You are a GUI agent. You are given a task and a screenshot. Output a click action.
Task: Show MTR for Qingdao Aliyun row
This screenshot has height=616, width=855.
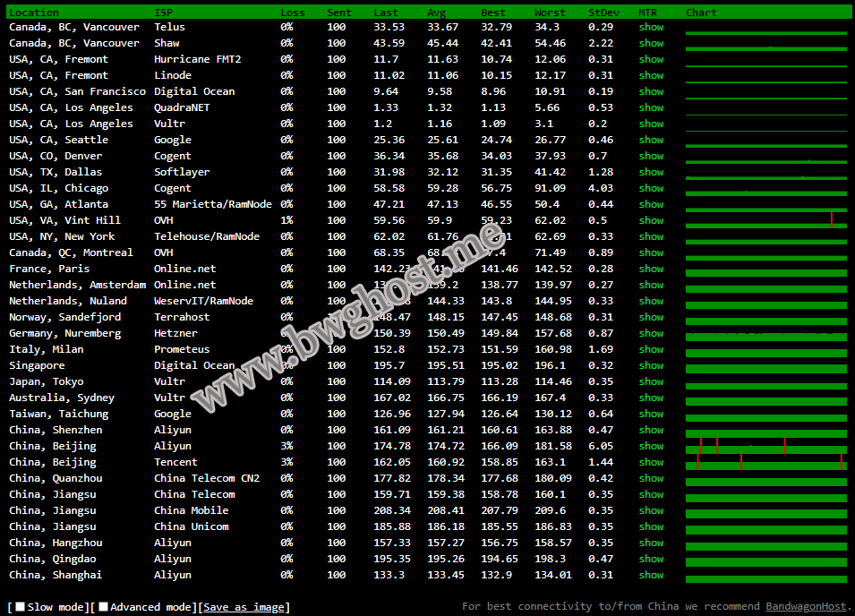[651, 559]
